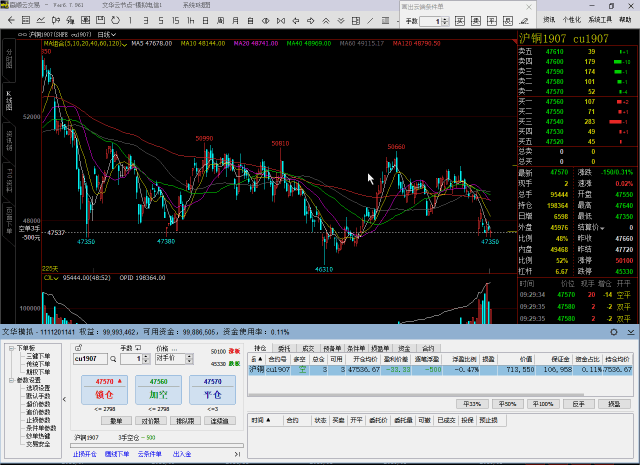The height and width of the screenshot is (465, 640).
Task: Click the right-pointing outline arrow icon
Action: 311,20
